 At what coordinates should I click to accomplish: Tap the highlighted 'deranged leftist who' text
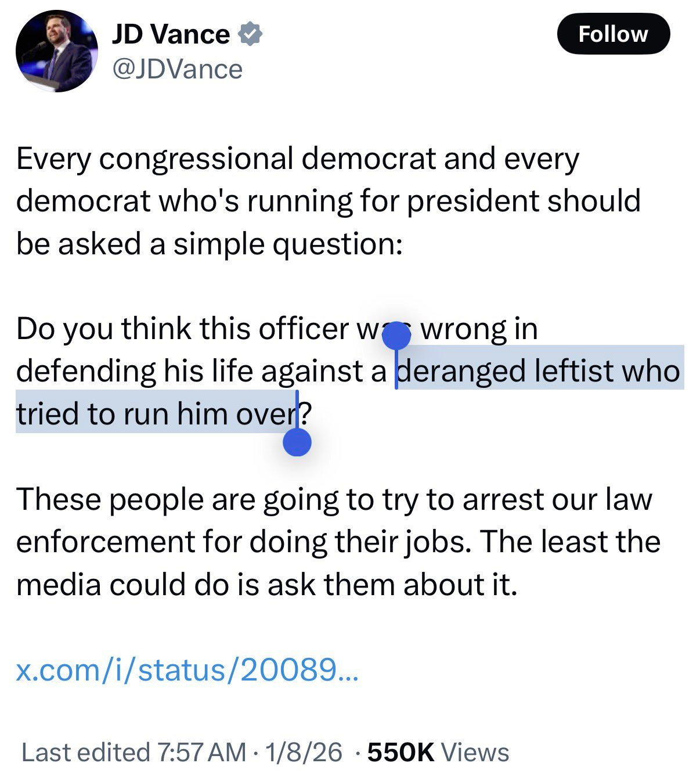pos(540,370)
